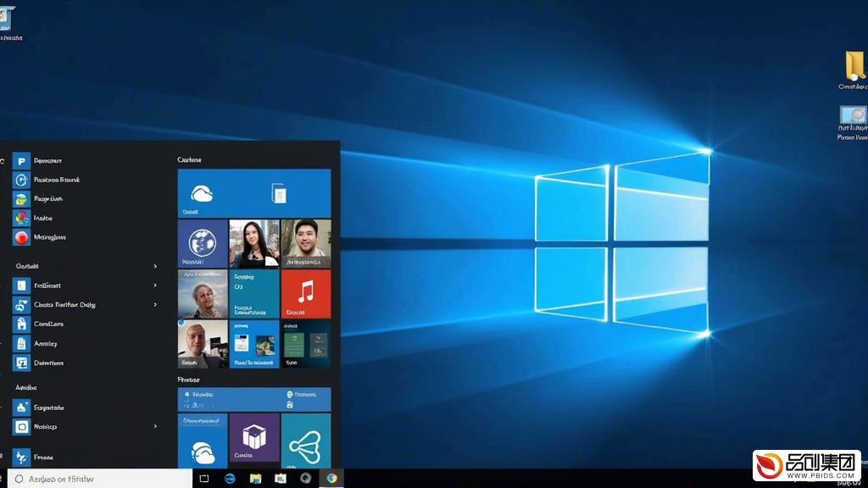Open the Task View button on taskbar

tap(203, 479)
